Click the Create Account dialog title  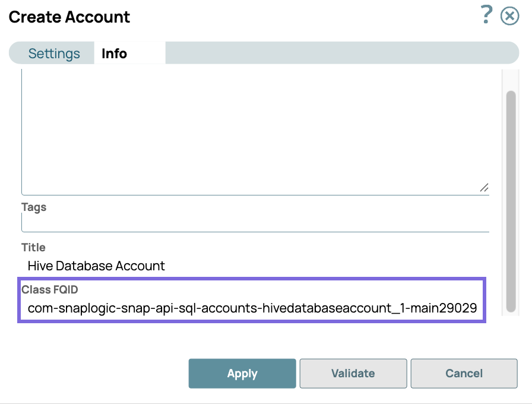point(69,17)
